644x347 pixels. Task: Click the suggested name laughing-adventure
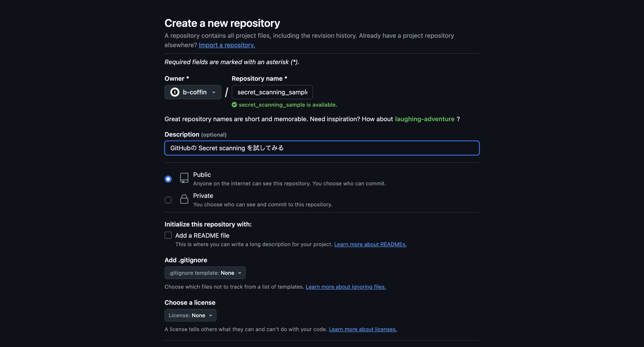425,119
